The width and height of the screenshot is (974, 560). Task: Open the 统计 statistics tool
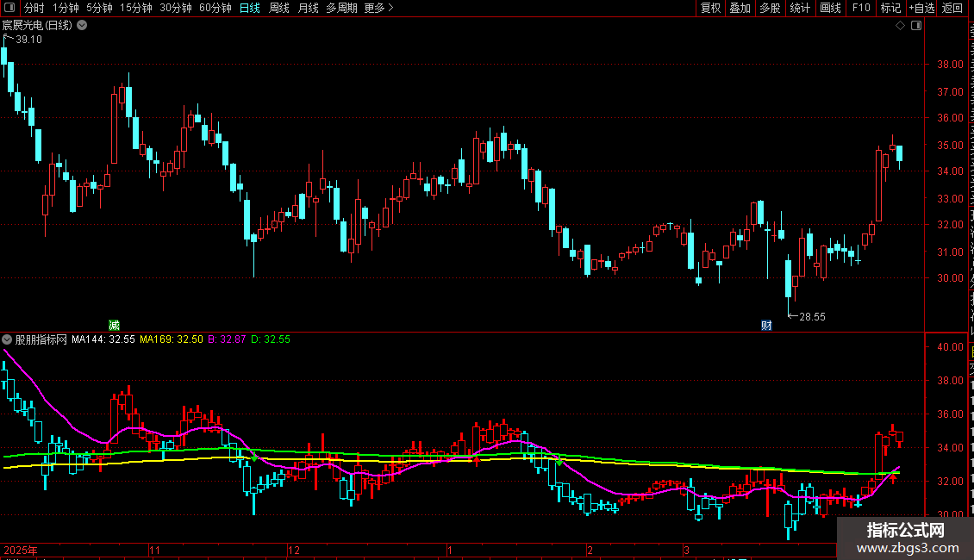coord(800,8)
